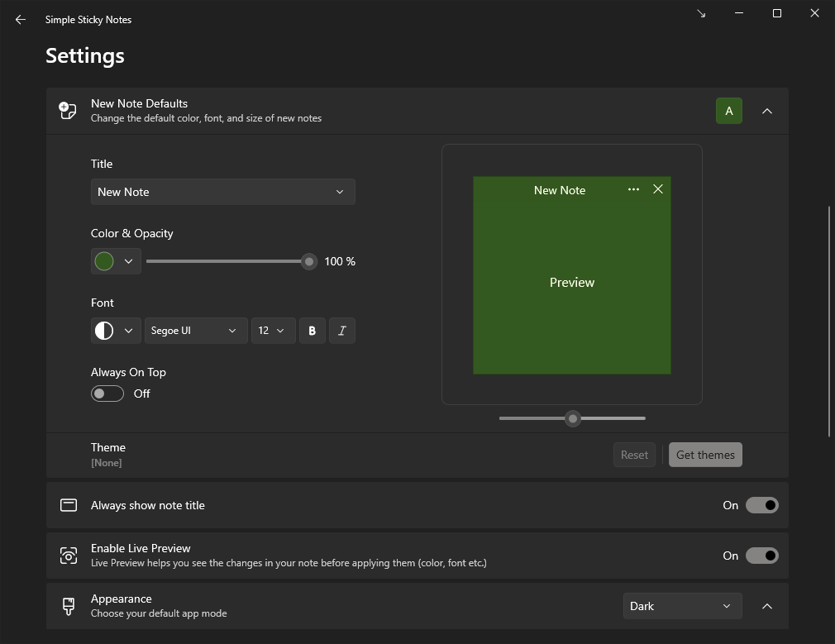Screen dimensions: 835x644
Task: Turn off the Enable Live Preview switch
Action: (x=761, y=556)
